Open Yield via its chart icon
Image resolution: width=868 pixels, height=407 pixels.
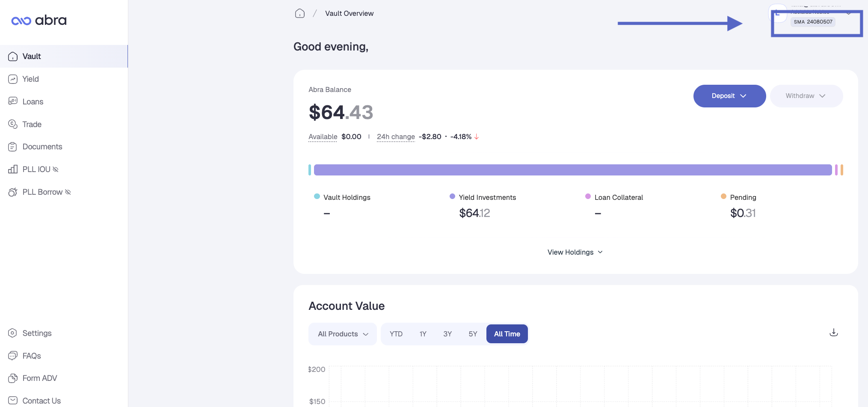pos(13,79)
